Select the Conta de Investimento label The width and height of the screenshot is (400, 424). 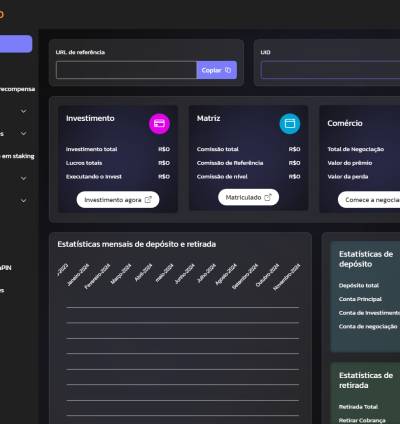369,313
